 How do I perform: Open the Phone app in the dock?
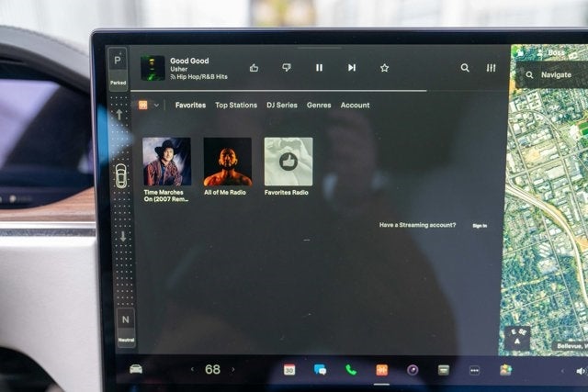click(351, 370)
